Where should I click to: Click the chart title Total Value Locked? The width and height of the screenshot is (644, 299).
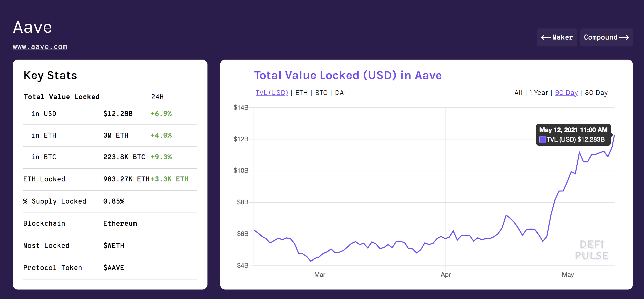pyautogui.click(x=348, y=75)
